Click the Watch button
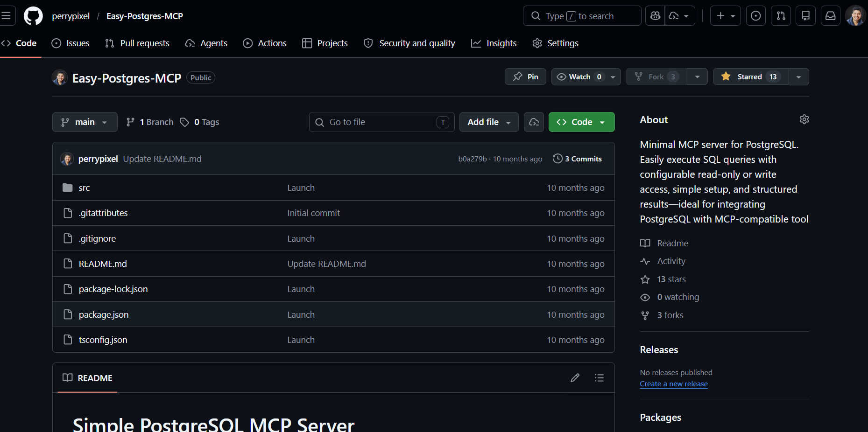This screenshot has width=868, height=432. [x=579, y=77]
